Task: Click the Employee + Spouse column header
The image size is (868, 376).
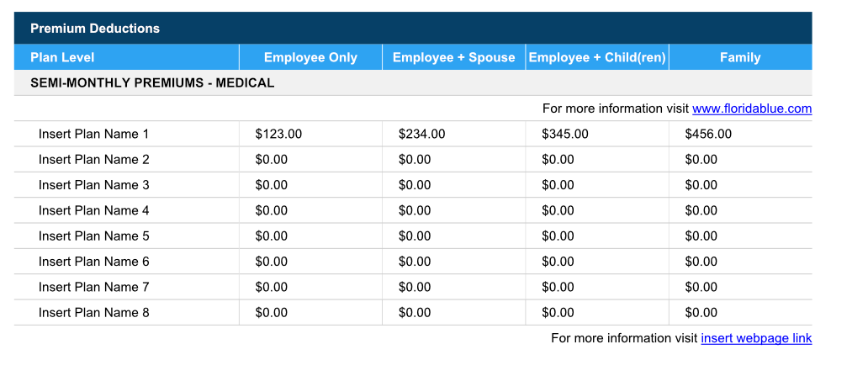Action: pyautogui.click(x=453, y=57)
